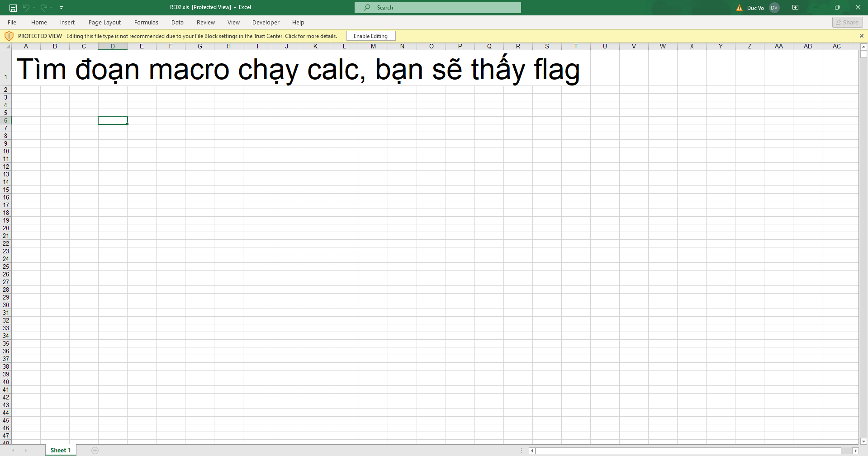Click the New Sheet plus button

[x=95, y=450]
